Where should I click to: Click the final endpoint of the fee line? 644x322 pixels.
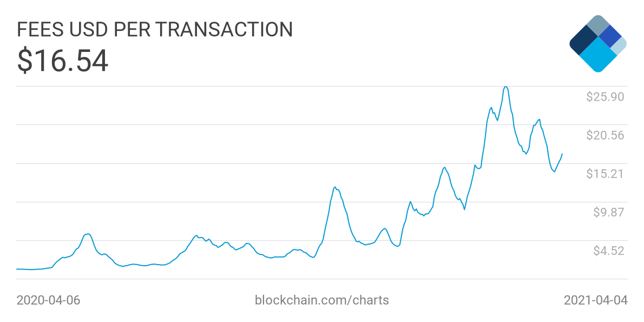tap(562, 154)
